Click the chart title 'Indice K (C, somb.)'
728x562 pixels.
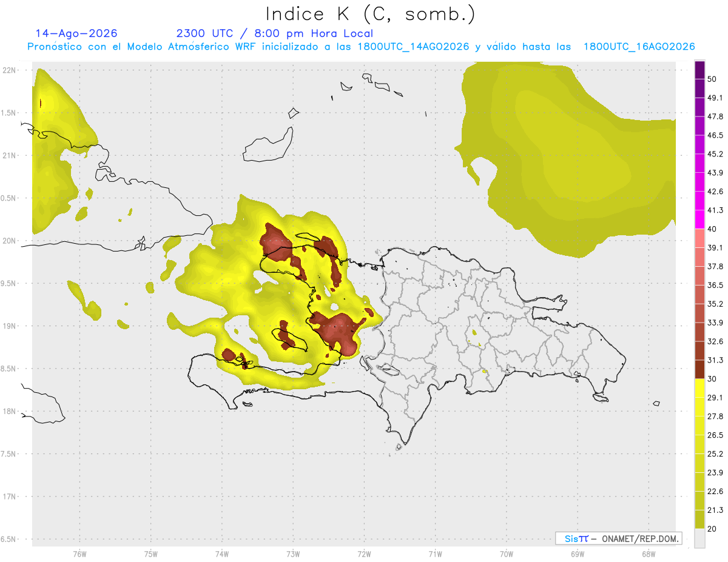(x=371, y=14)
